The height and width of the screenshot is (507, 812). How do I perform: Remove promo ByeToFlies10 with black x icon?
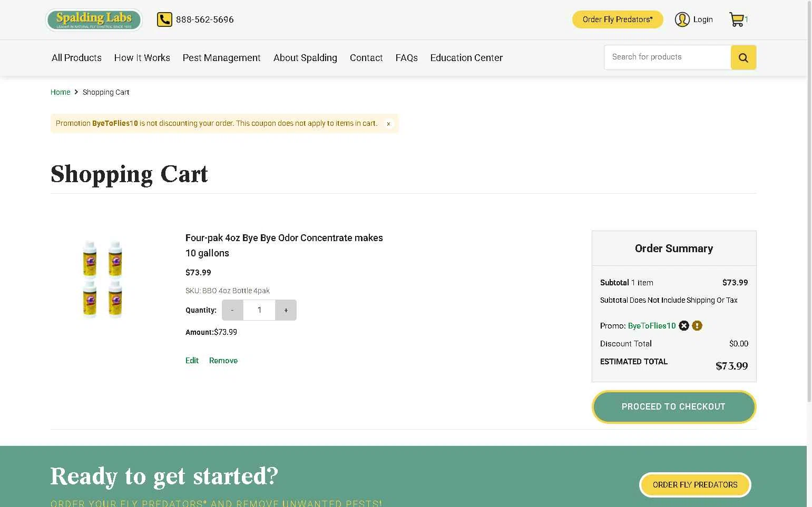[x=684, y=326]
